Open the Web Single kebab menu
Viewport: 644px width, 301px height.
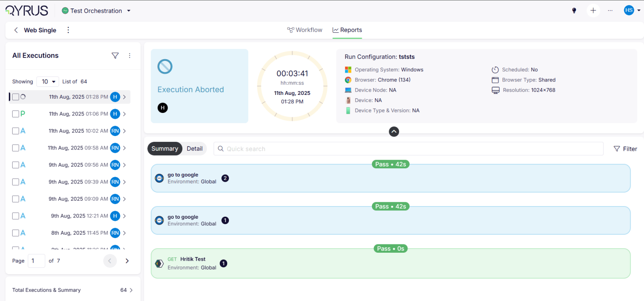click(x=68, y=30)
